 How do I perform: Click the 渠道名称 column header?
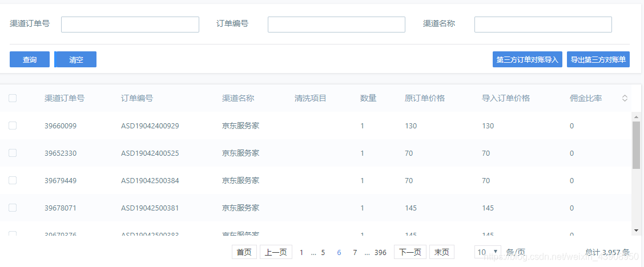(x=238, y=99)
